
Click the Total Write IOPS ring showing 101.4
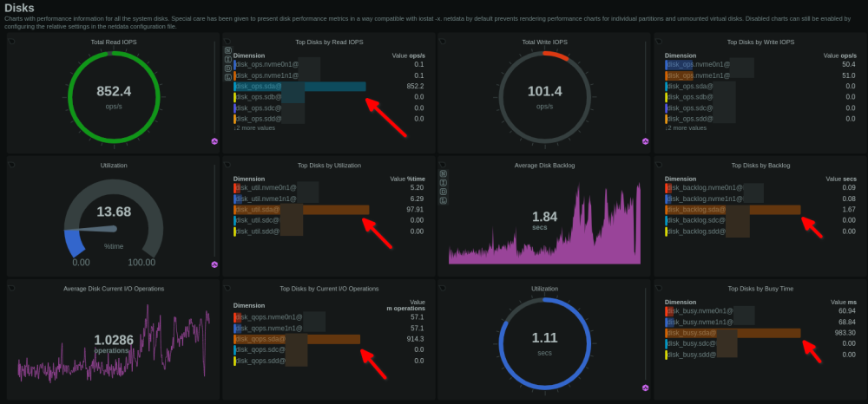545,98
